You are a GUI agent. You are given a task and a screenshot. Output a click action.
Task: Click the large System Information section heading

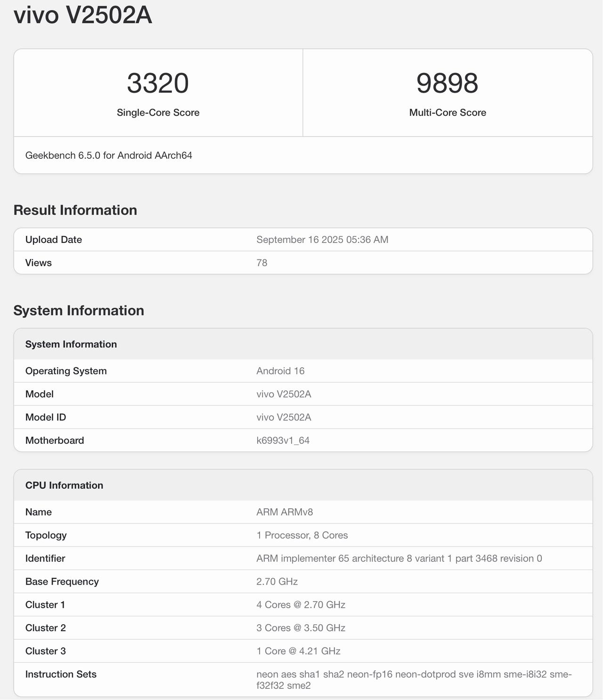tap(79, 311)
